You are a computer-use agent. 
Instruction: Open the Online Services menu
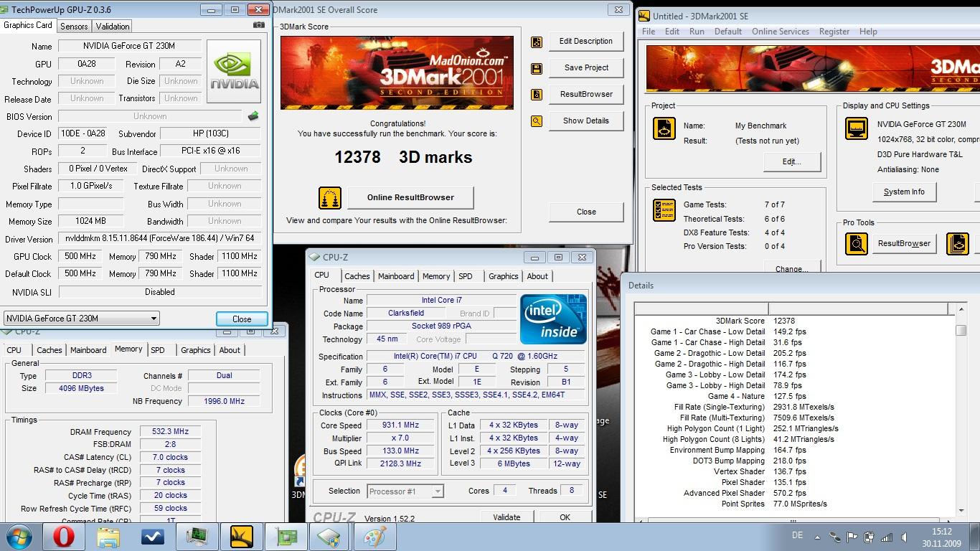pos(780,32)
